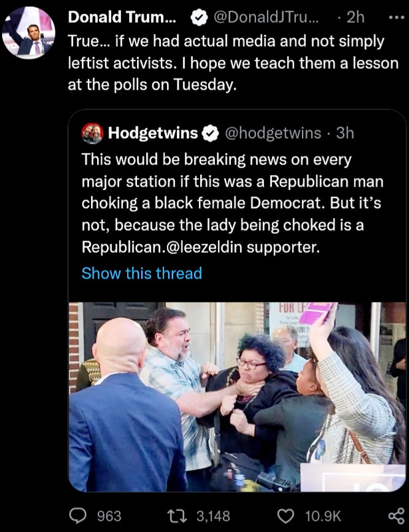This screenshot has height=532, width=409.
Task: Click the 3h timestamp of quoted tweet
Action: 345,133
